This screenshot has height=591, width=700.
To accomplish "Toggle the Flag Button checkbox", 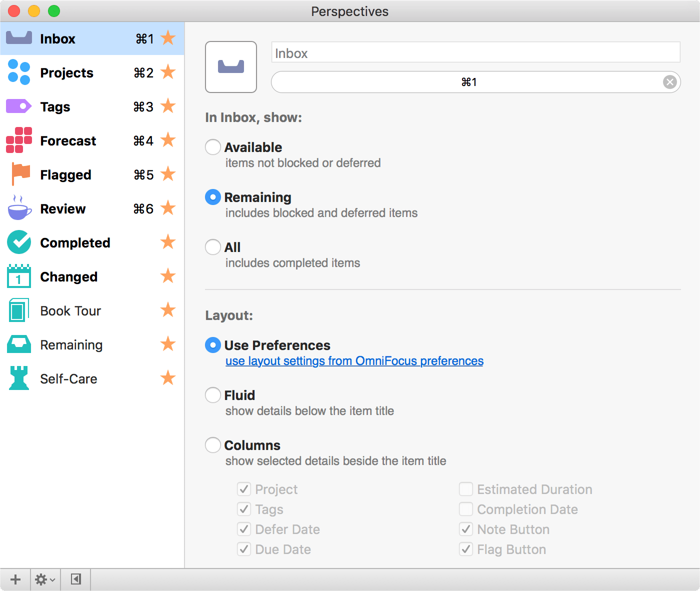I will (466, 549).
